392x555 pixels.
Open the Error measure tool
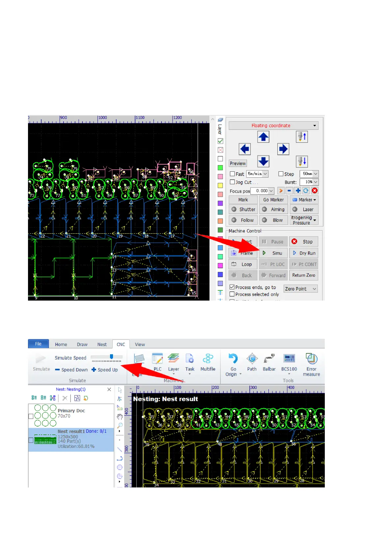point(311,365)
